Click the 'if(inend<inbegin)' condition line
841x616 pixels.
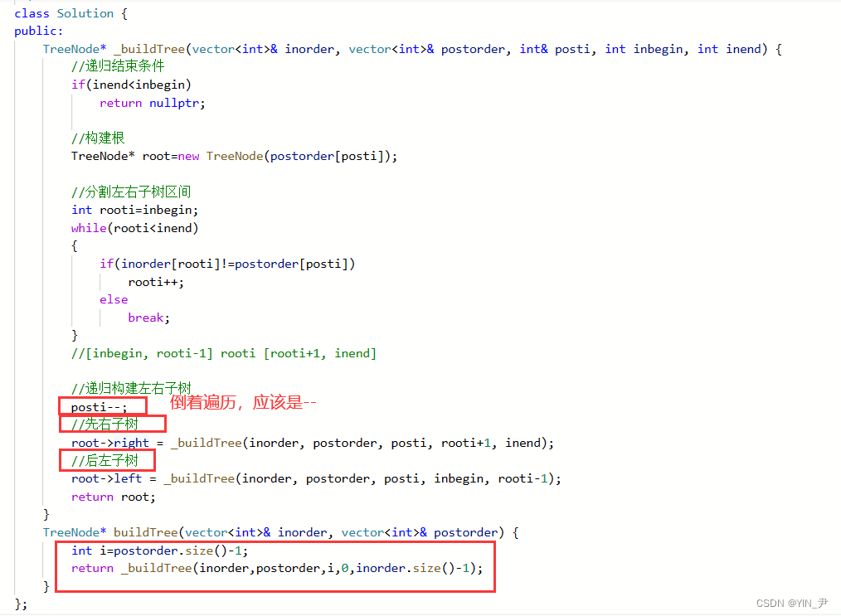[131, 85]
